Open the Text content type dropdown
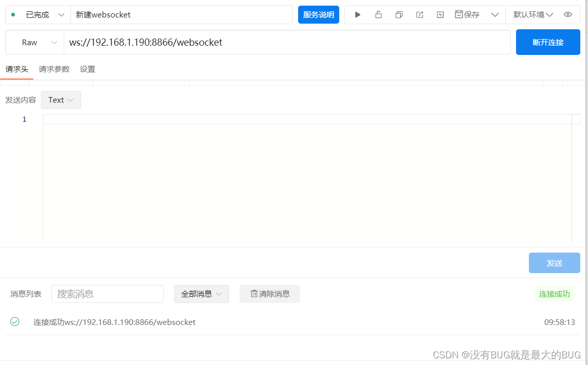Image resolution: width=588 pixels, height=365 pixels. [61, 100]
